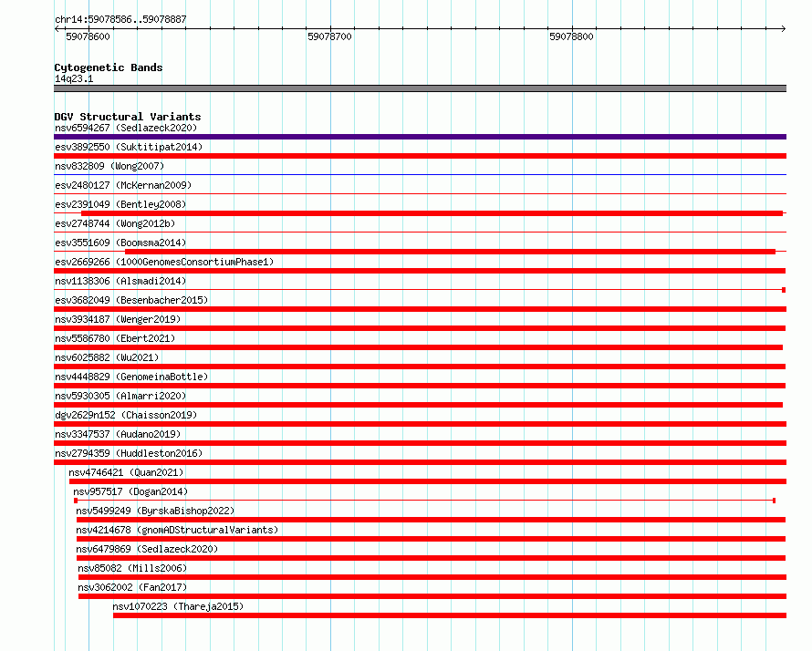Click the gray 14q23.1 cytogenetic band bar
The image size is (812, 651).
(x=420, y=88)
